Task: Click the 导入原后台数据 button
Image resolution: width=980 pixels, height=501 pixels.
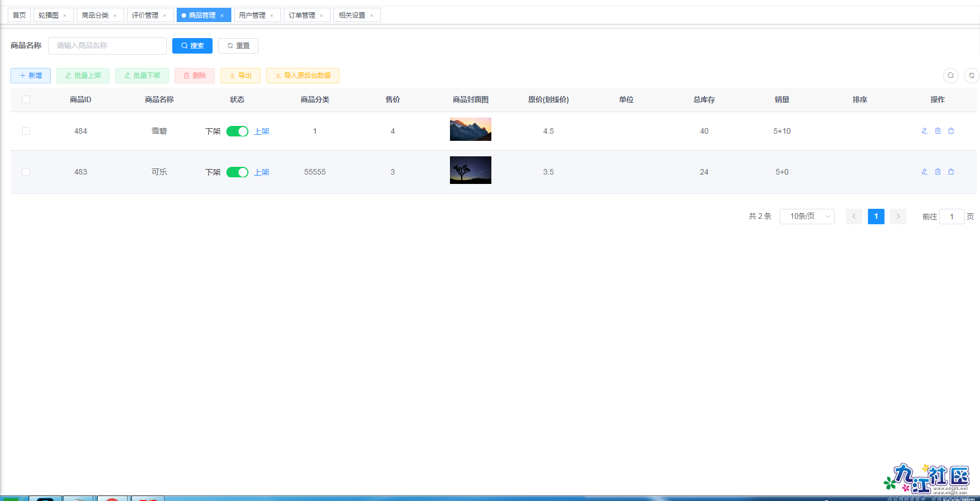Action: (x=303, y=76)
